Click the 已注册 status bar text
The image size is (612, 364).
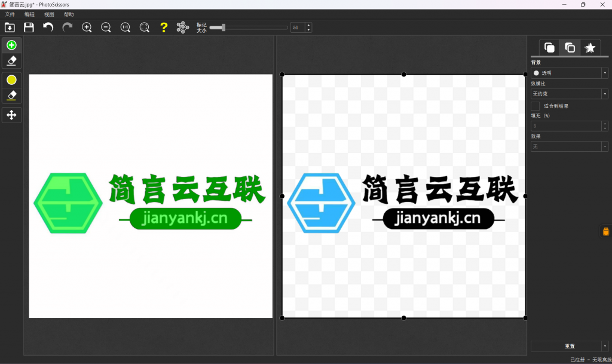pos(577,360)
